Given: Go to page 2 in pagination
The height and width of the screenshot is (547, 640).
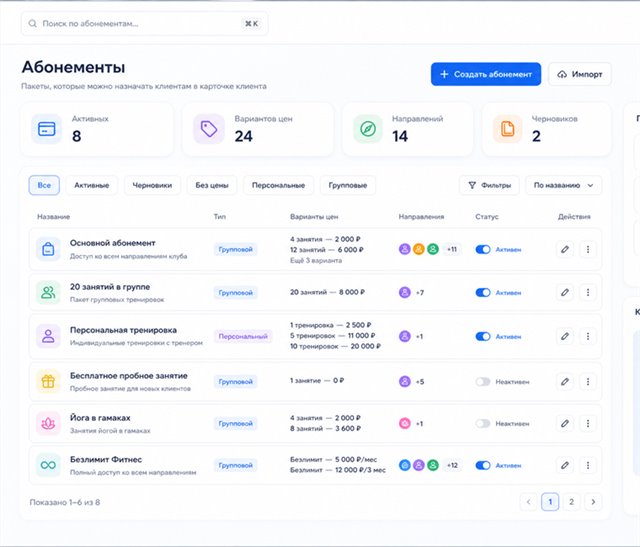Looking at the screenshot, I should coord(571,502).
